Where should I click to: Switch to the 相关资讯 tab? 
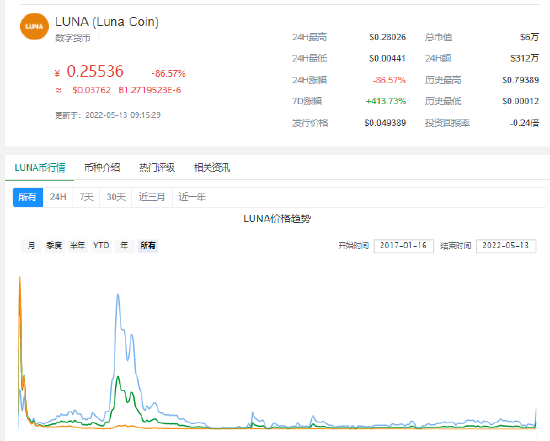click(212, 168)
